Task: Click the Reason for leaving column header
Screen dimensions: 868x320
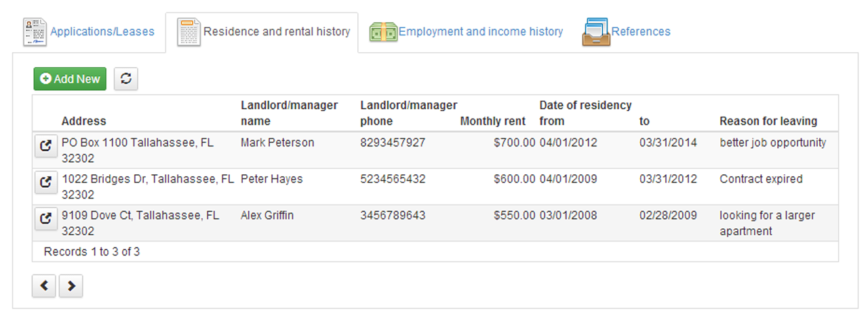Action: (768, 121)
